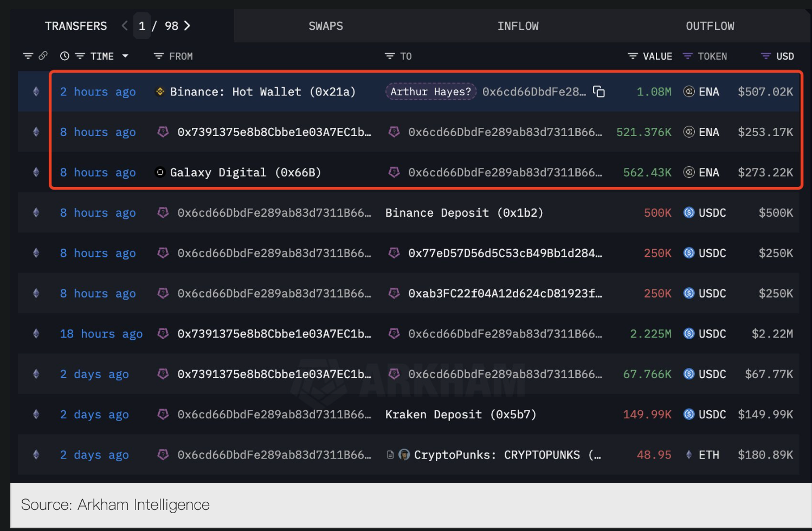
Task: Click the Arthur Hayes? entity label
Action: 430,92
